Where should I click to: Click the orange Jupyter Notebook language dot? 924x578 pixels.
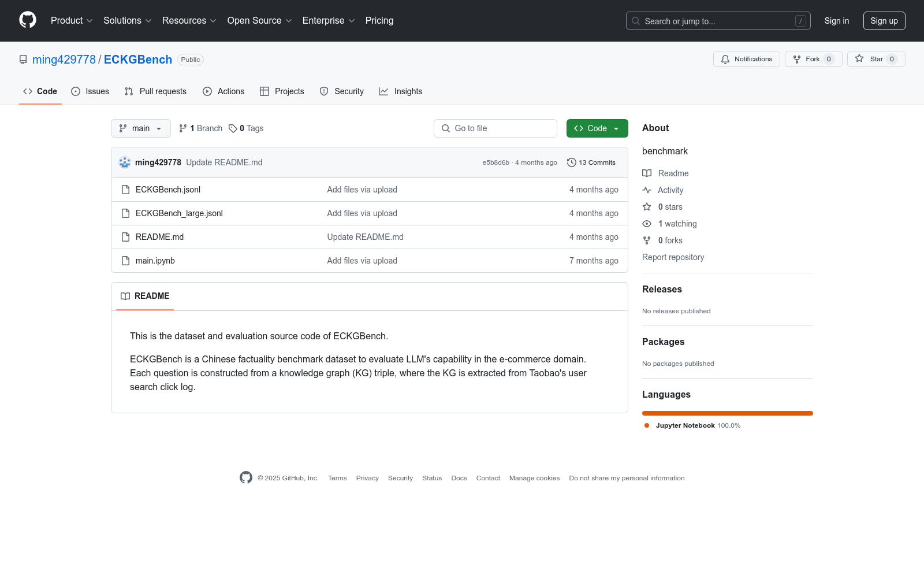(647, 425)
